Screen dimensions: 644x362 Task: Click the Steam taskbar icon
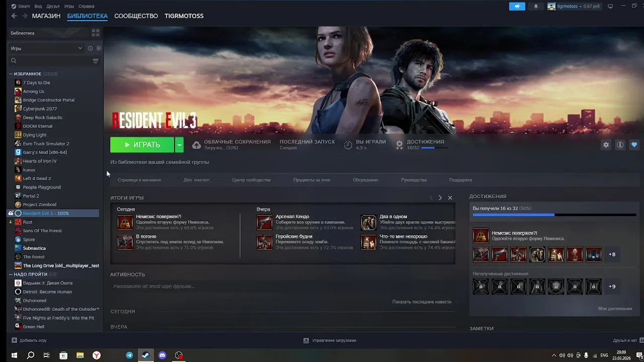click(x=145, y=355)
